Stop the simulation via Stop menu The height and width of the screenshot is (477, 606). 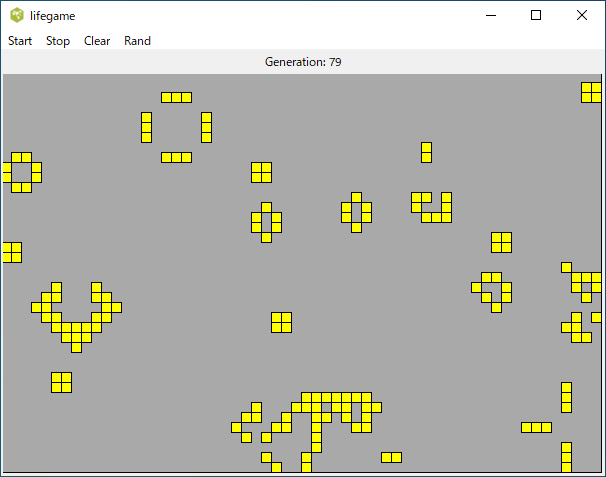(x=58, y=41)
